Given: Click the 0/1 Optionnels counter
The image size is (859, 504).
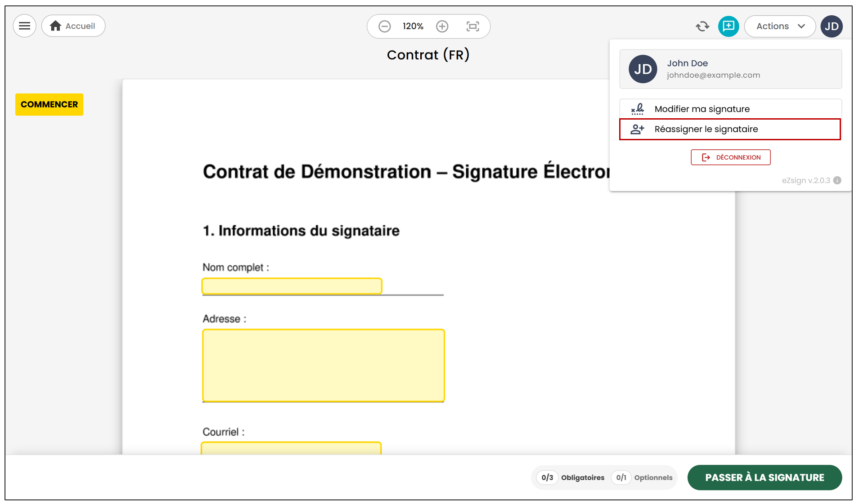Looking at the screenshot, I should (x=642, y=477).
